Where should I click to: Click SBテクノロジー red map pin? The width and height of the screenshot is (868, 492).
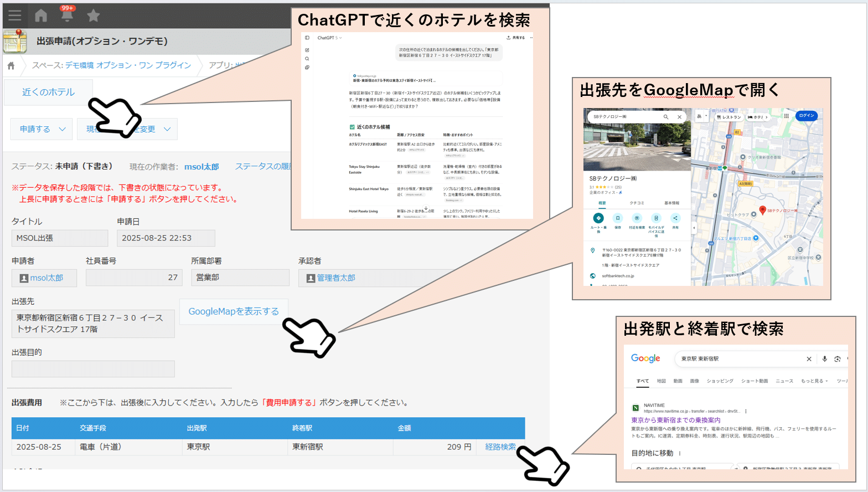coord(762,210)
